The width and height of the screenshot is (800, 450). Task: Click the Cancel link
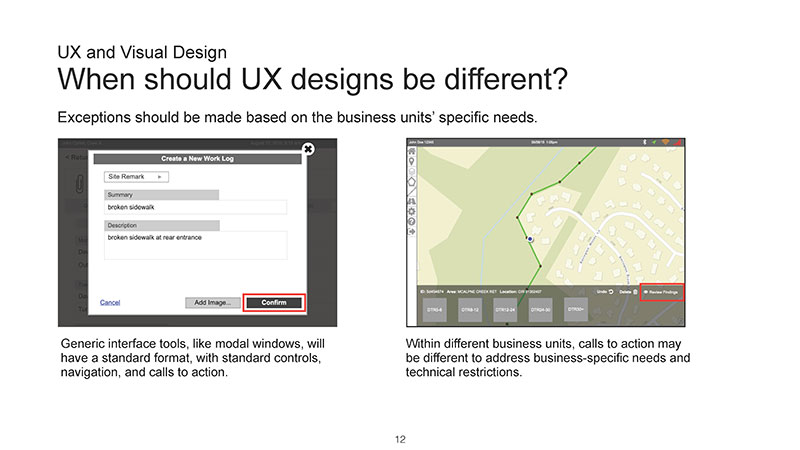tap(110, 302)
